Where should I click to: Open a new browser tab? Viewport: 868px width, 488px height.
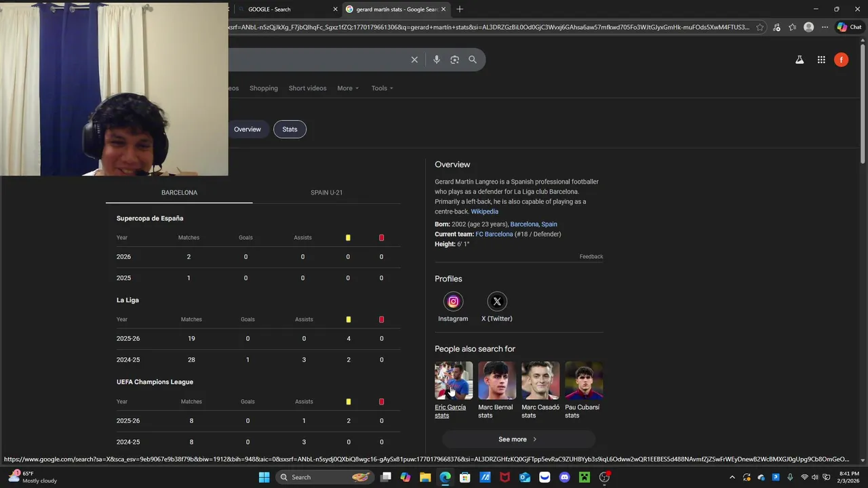tap(460, 9)
